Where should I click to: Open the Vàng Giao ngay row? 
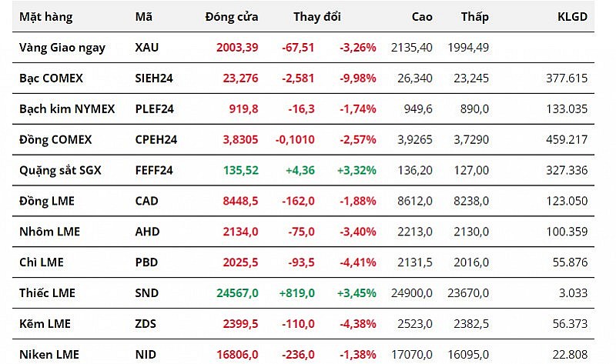62,47
